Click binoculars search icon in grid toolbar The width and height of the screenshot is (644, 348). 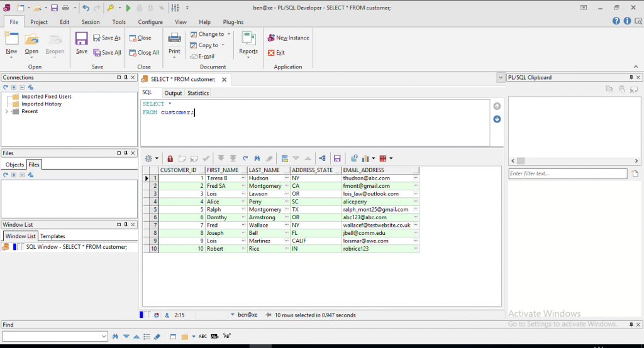click(x=257, y=158)
